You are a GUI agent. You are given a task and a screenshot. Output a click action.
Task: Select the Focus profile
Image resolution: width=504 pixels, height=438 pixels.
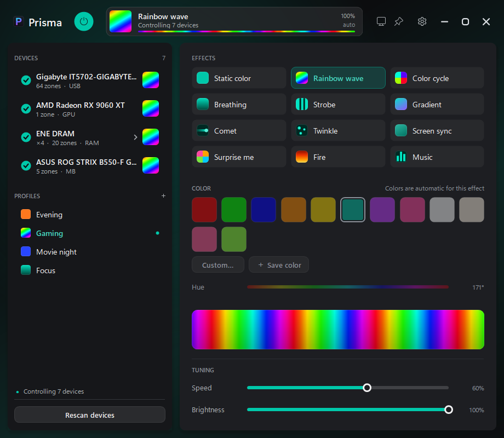pos(90,270)
